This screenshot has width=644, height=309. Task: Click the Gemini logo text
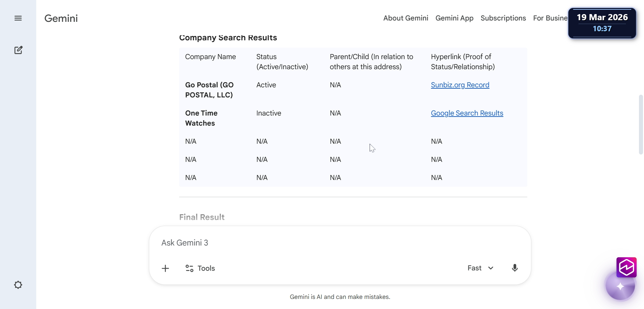(61, 18)
